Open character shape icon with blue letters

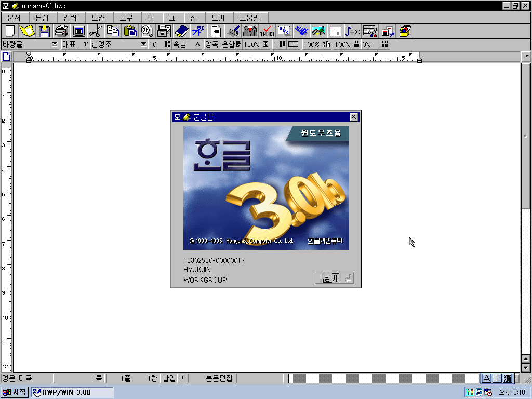click(x=198, y=31)
